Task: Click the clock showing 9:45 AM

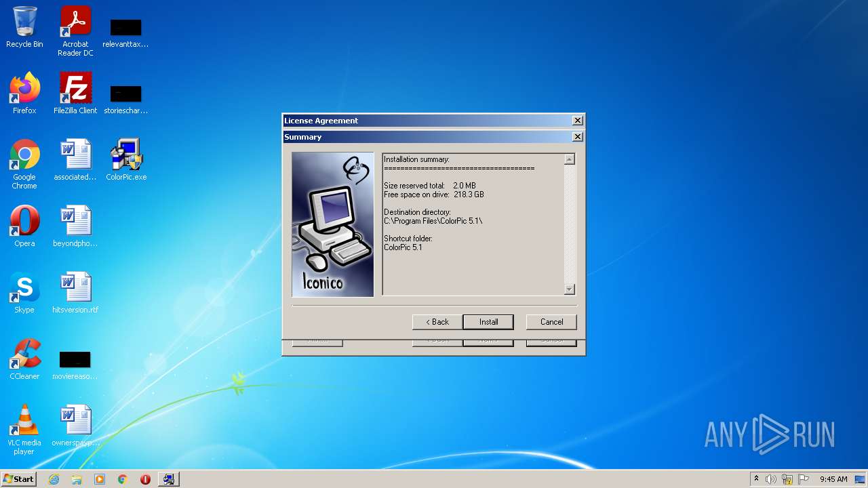Action: (833, 479)
